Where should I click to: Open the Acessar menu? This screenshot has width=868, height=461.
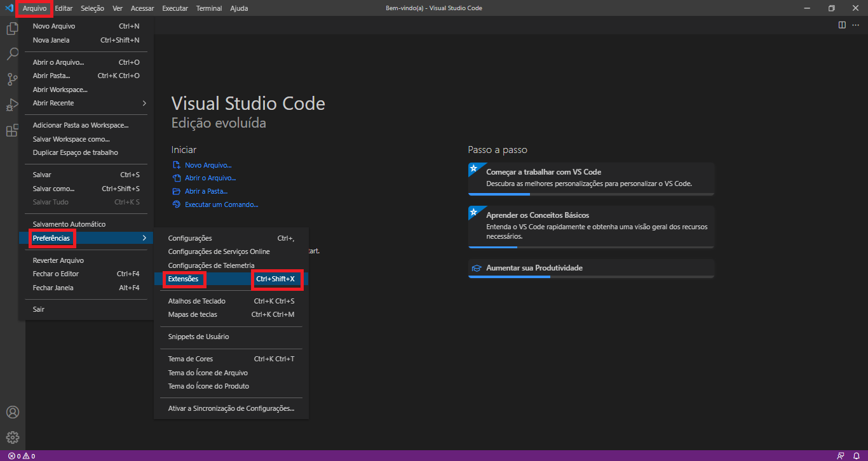tap(142, 8)
